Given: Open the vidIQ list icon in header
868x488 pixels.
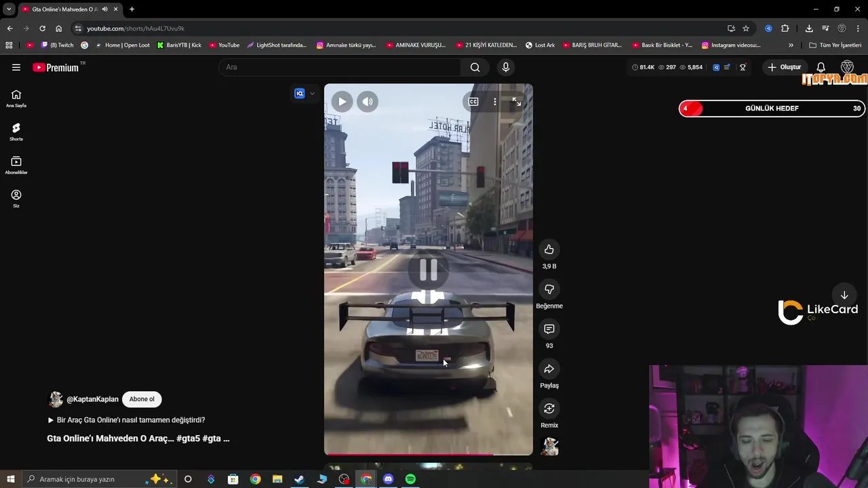Looking at the screenshot, I should coord(727,67).
